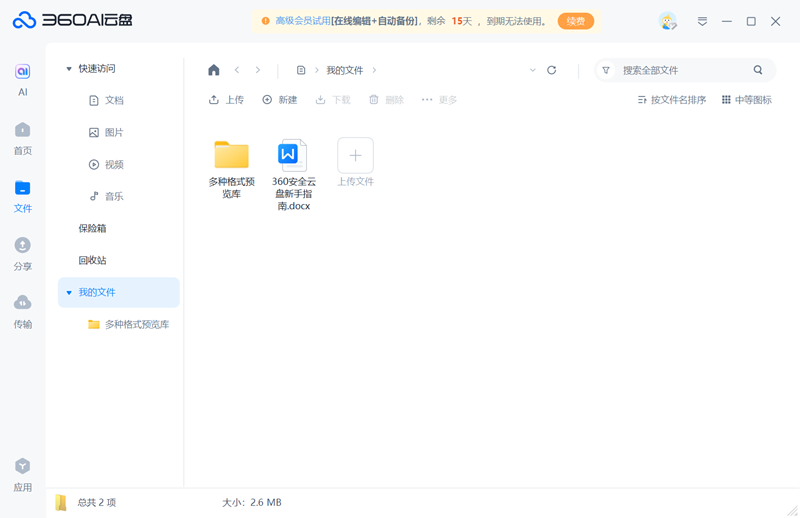Open the 传输 transfer section
Viewport: 800px width, 518px height.
click(x=22, y=310)
